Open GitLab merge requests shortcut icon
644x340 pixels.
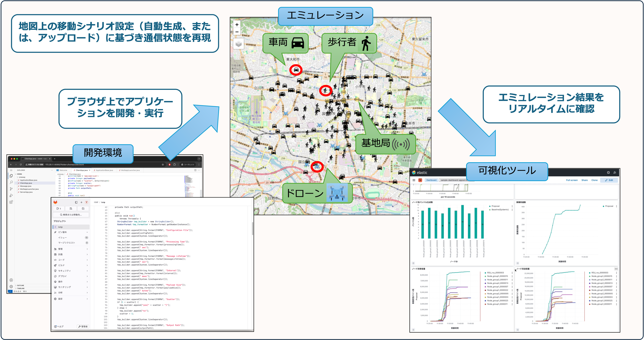[x=71, y=208]
